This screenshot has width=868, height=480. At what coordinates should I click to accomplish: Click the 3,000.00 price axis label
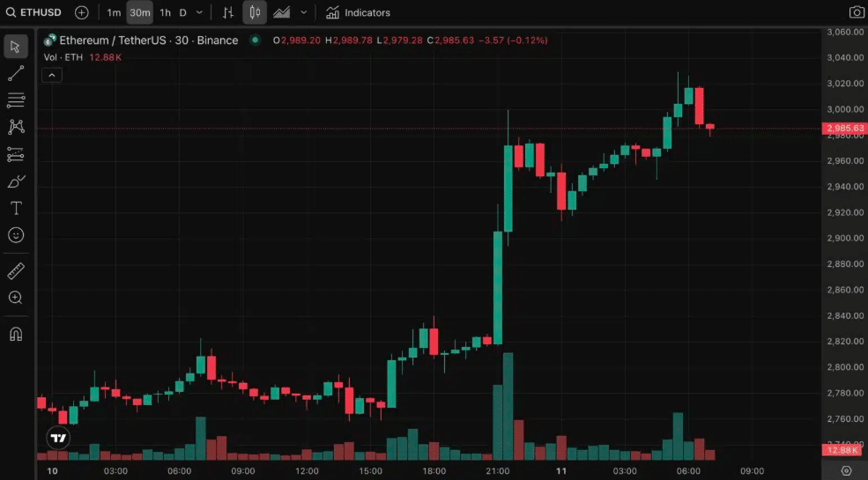pyautogui.click(x=845, y=109)
